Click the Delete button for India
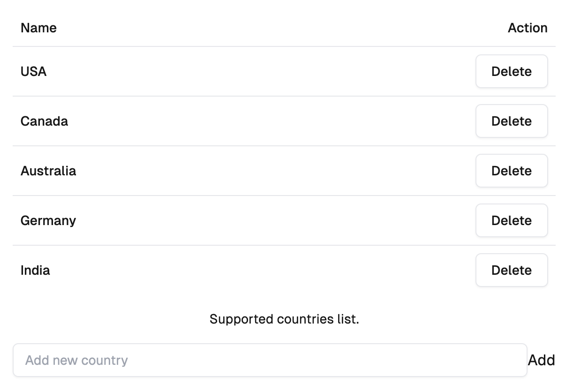Viewport: 573px width, 392px height. (x=511, y=270)
